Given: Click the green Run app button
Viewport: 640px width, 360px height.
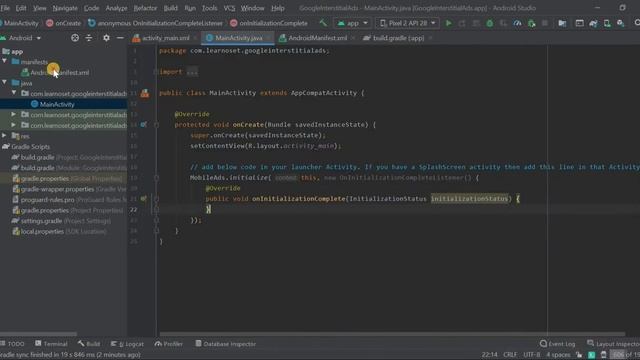Looking at the screenshot, I should click(x=449, y=23).
